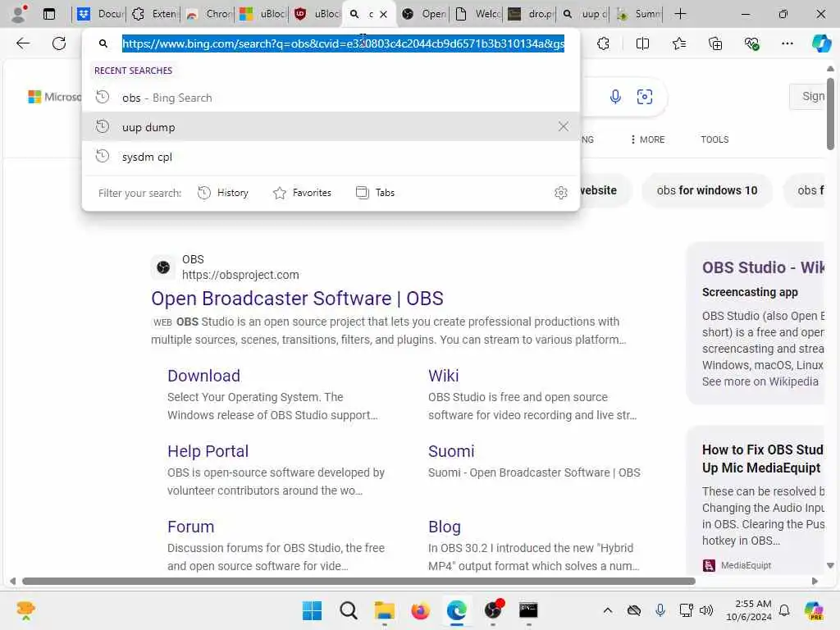Open File Explorer from the taskbar

pyautogui.click(x=384, y=610)
